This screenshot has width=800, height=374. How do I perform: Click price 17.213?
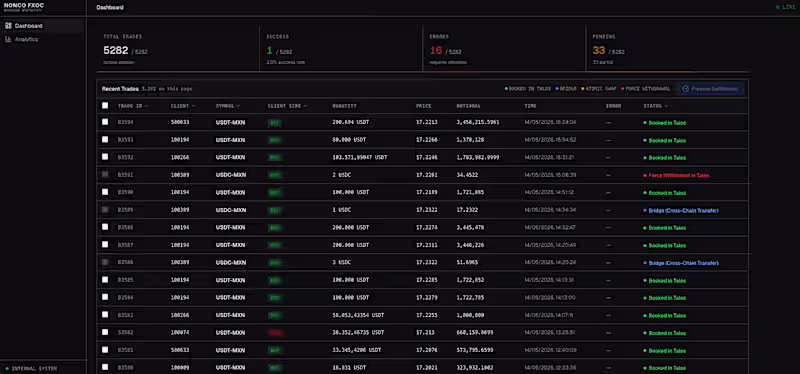tap(424, 333)
